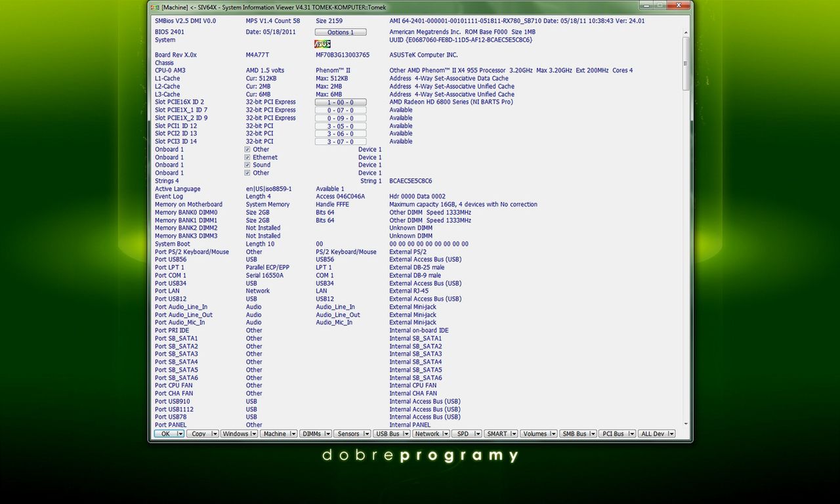Click the 0 - 09 - 0 slot button
Image resolution: width=840 pixels, height=504 pixels.
pos(341,118)
